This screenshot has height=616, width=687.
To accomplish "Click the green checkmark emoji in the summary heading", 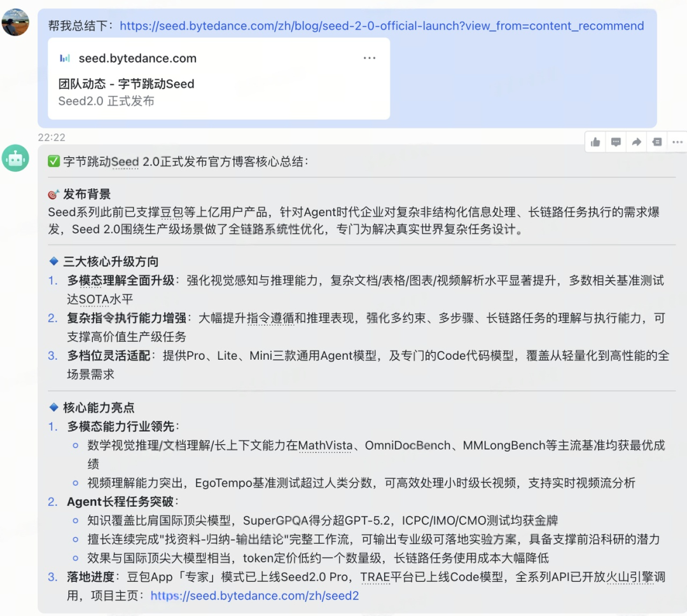I will click(53, 161).
